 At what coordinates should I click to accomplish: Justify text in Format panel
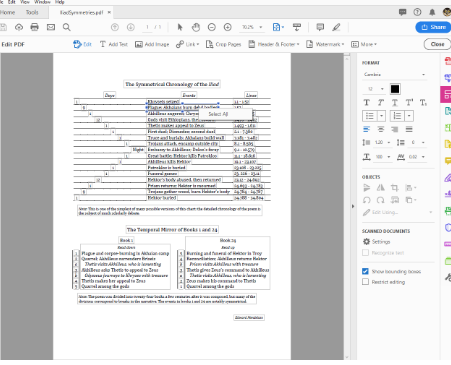pyautogui.click(x=409, y=129)
